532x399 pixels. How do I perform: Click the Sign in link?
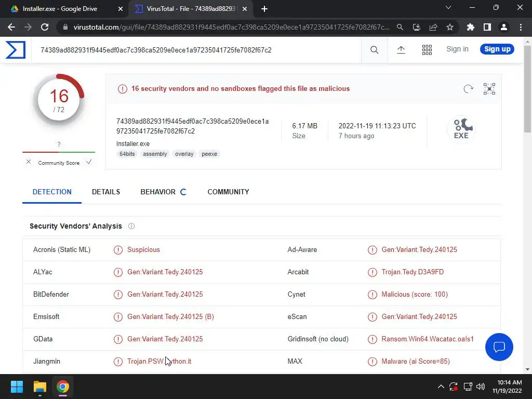click(x=457, y=49)
